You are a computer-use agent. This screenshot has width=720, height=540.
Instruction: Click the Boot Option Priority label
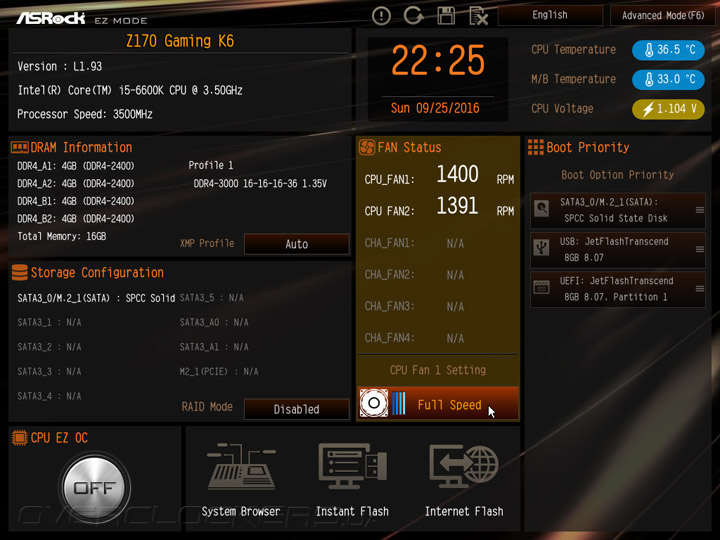point(618,175)
